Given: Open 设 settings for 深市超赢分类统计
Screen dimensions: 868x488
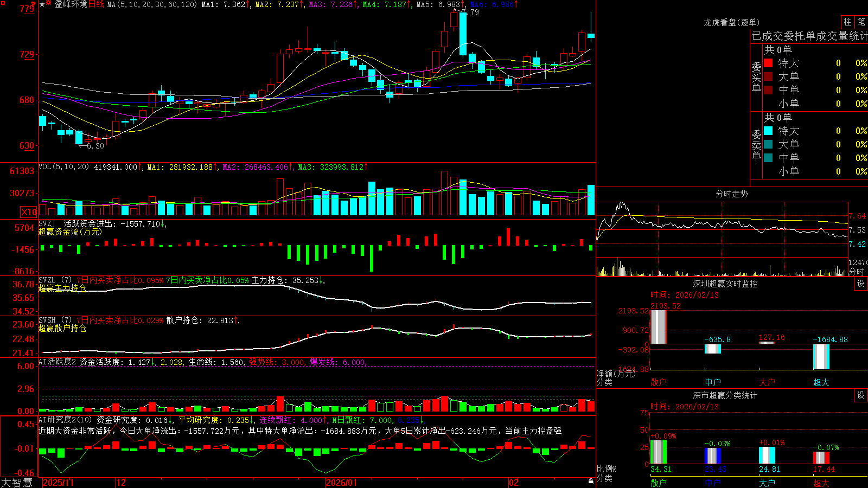Looking at the screenshot, I should click(861, 395).
